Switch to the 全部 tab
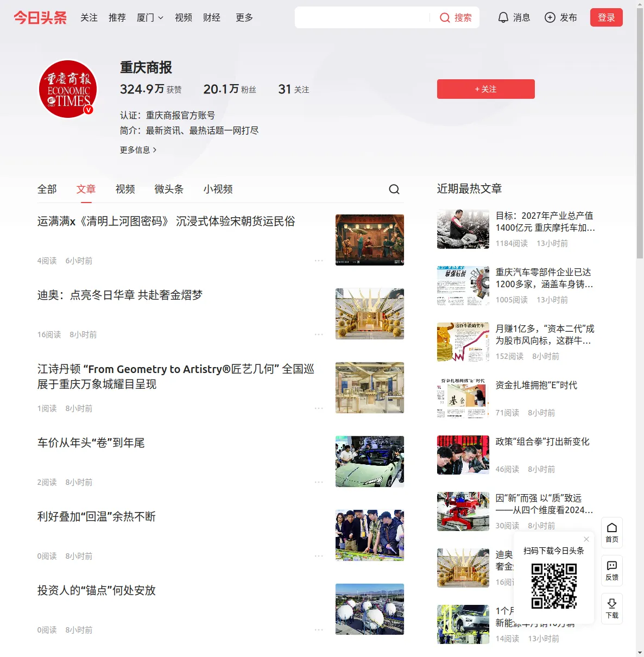644x657 pixels. point(47,189)
